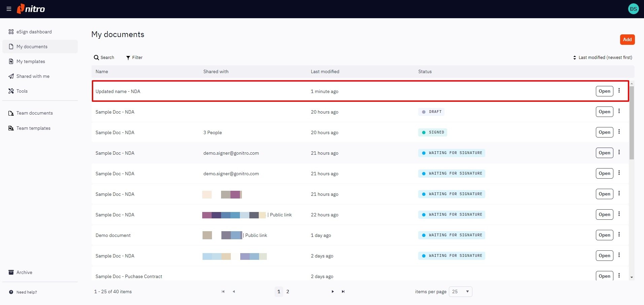Image resolution: width=644 pixels, height=305 pixels.
Task: Open the Updated name - NDA document
Action: coord(604,91)
